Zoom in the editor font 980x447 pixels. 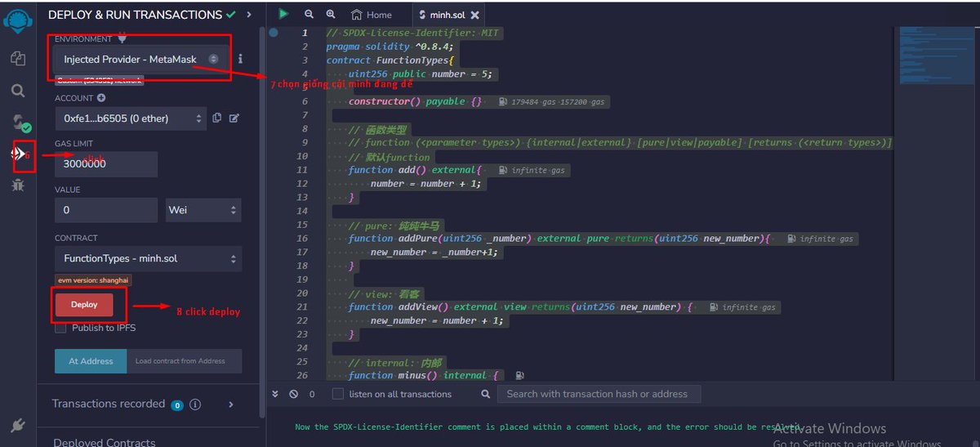(330, 14)
